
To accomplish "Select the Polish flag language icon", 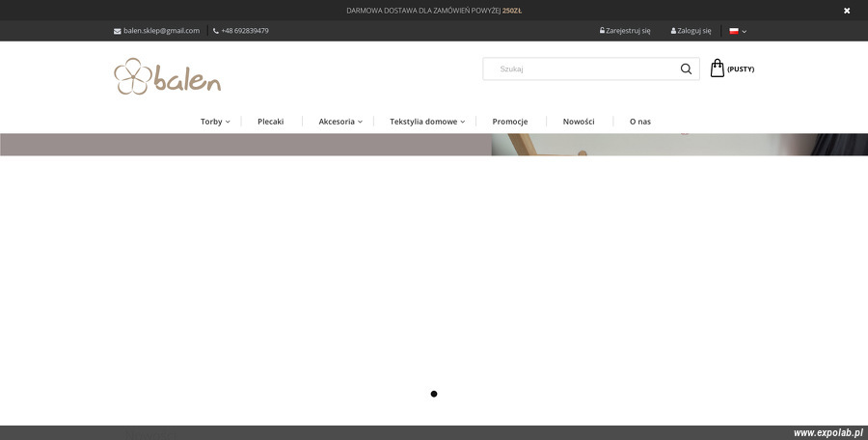I will coord(734,31).
